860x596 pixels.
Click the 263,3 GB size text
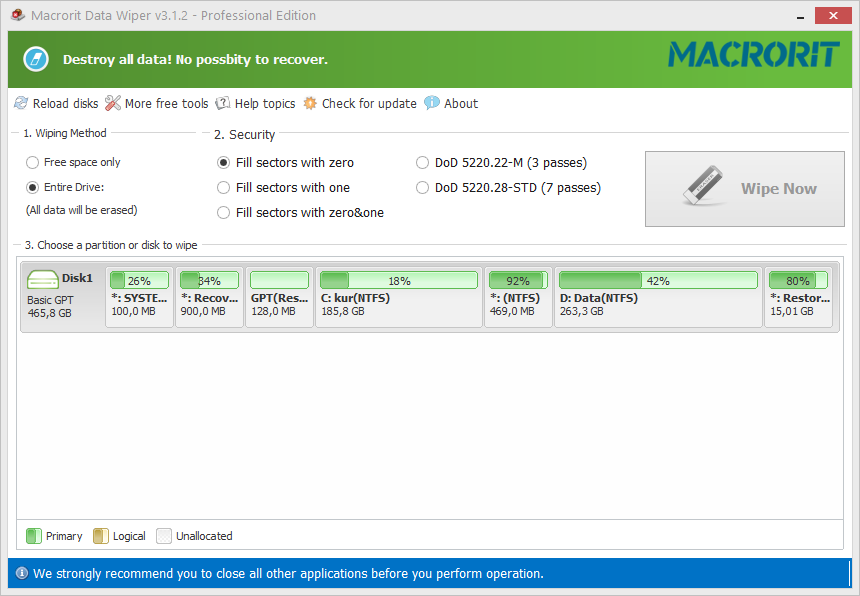click(581, 311)
